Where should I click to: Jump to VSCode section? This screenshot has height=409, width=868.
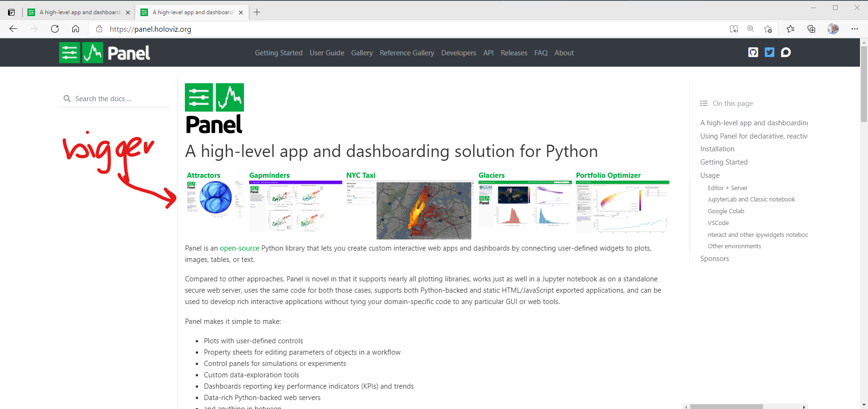[718, 223]
